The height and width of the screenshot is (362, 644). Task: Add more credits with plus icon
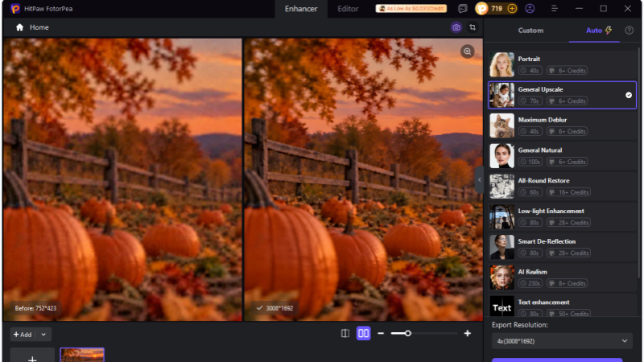coord(512,9)
